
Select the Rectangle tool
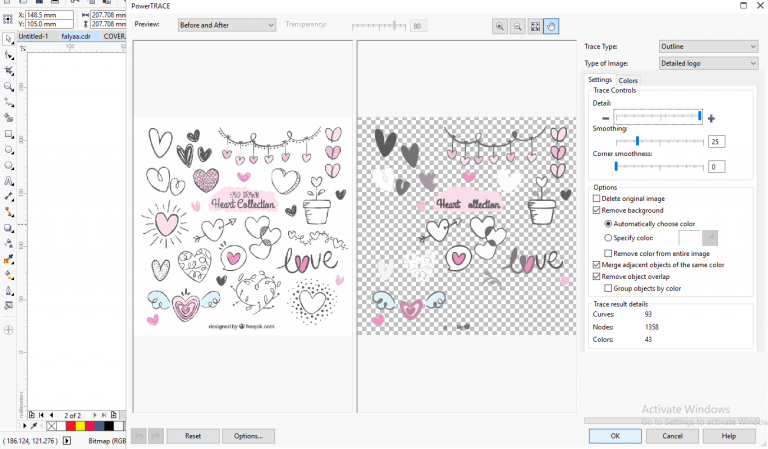pyautogui.click(x=8, y=134)
